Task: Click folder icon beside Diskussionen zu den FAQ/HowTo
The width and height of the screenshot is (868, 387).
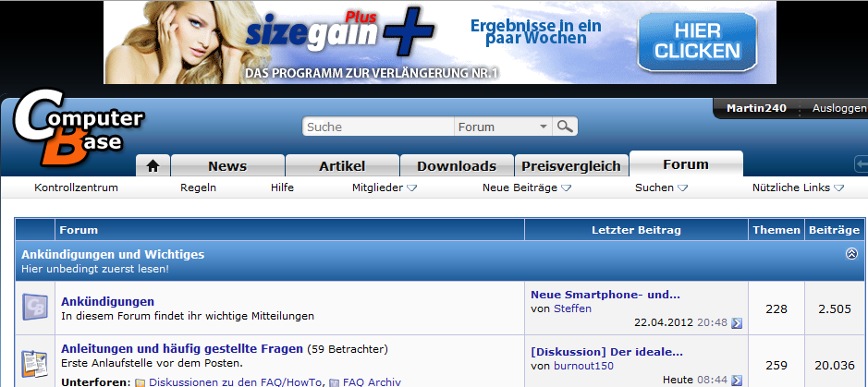Action: [x=141, y=382]
